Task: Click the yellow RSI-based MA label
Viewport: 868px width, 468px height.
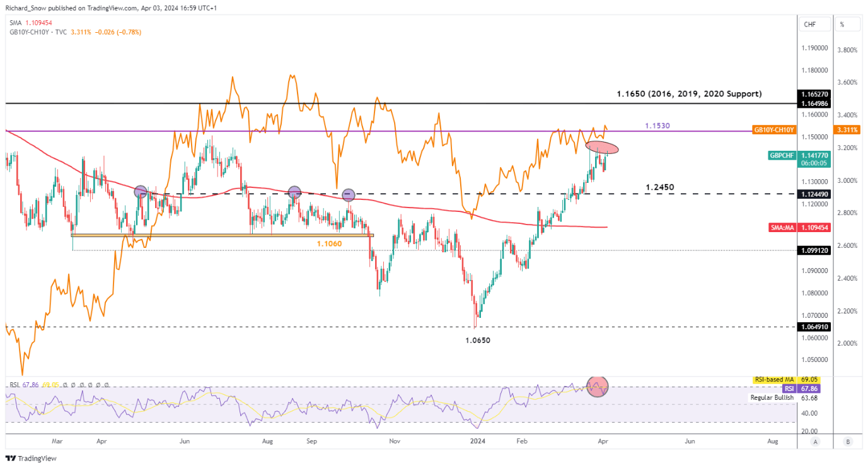Action: [x=774, y=380]
